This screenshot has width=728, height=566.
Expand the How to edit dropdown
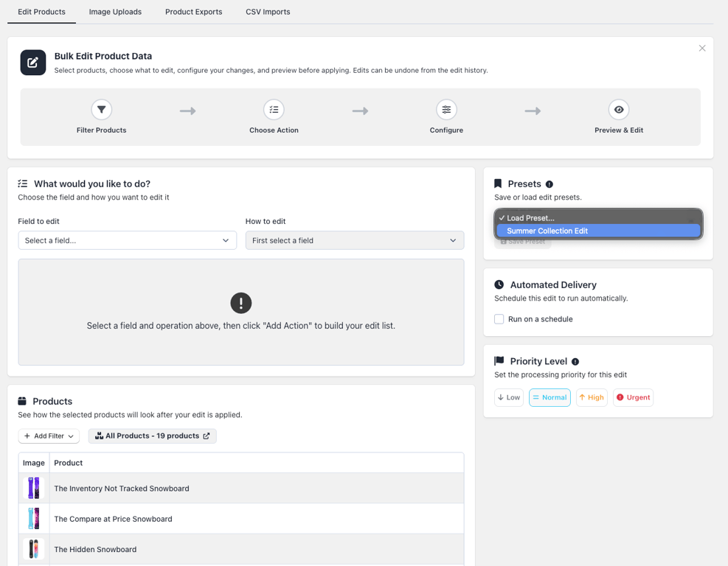tap(355, 240)
